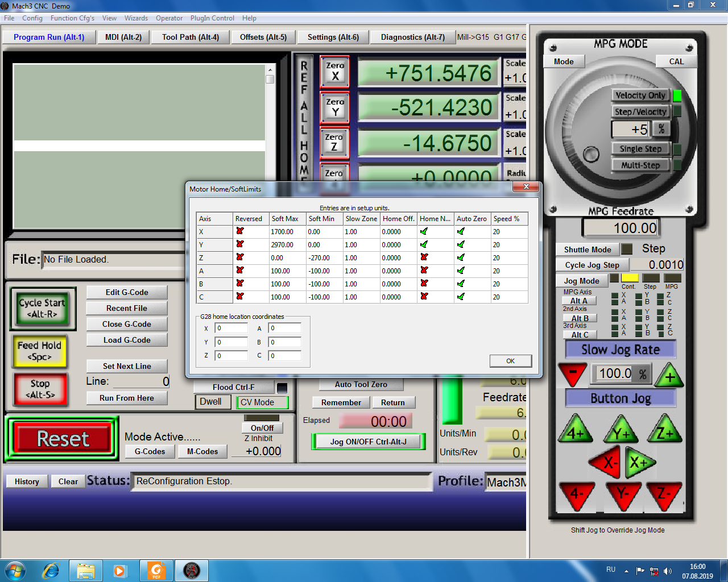Click the X axis DRO value +751.5476
This screenshot has height=582, width=728.
tap(428, 73)
